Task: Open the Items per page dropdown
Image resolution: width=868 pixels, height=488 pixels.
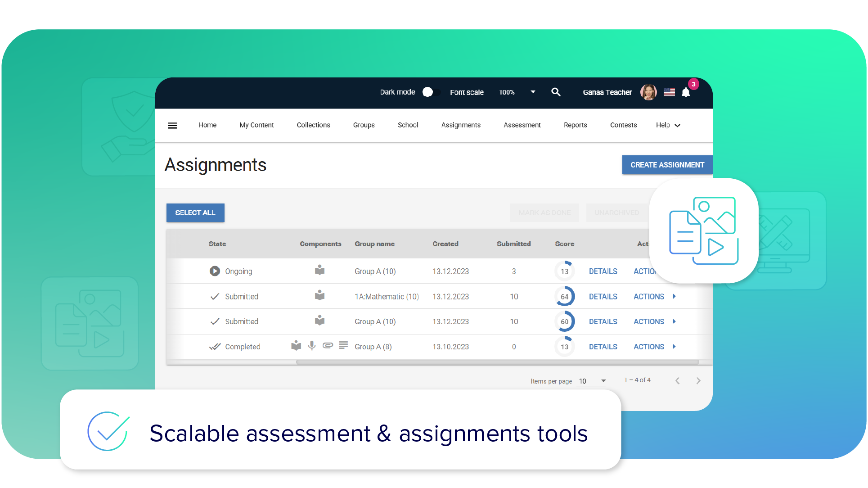Action: tap(592, 381)
